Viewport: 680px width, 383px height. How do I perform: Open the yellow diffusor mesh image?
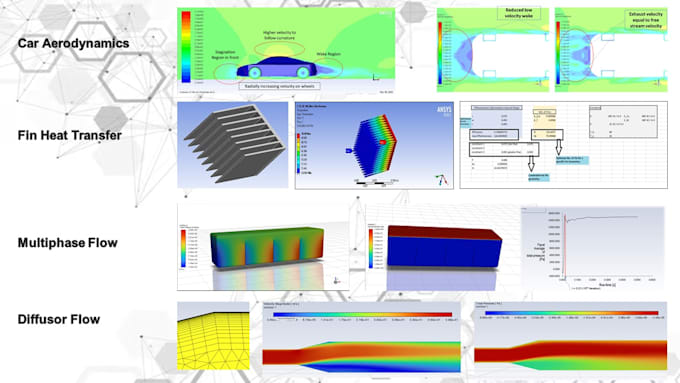point(213,336)
